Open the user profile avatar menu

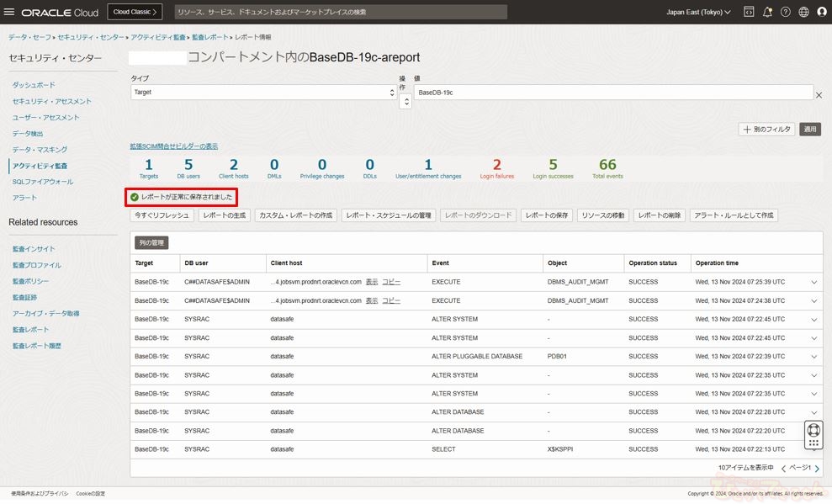coord(821,13)
